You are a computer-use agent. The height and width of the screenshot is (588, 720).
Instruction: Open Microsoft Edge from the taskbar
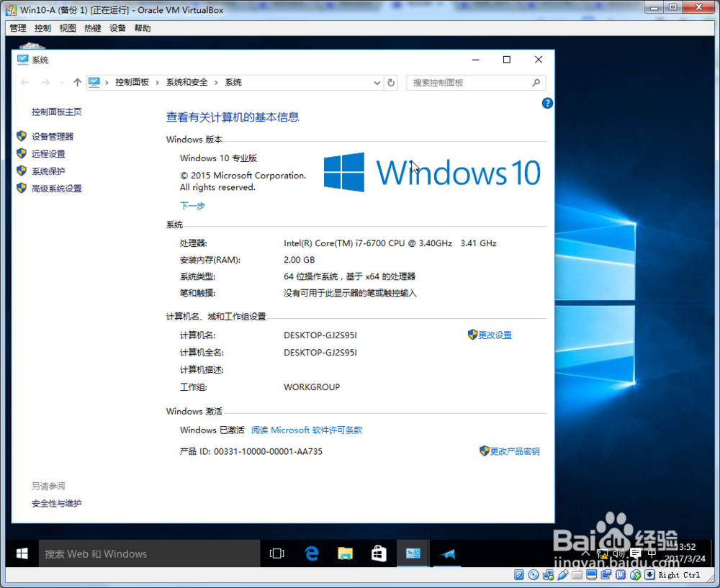pos(311,553)
